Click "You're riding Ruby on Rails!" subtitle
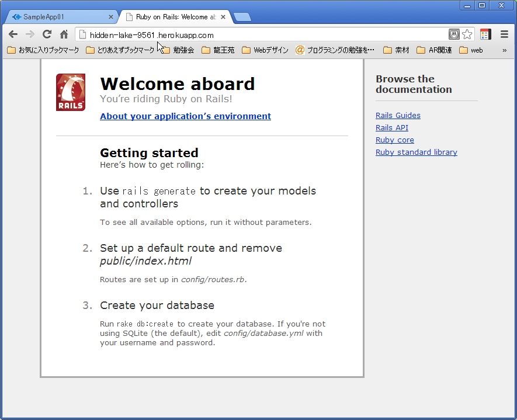The height and width of the screenshot is (420, 517). coord(166,99)
